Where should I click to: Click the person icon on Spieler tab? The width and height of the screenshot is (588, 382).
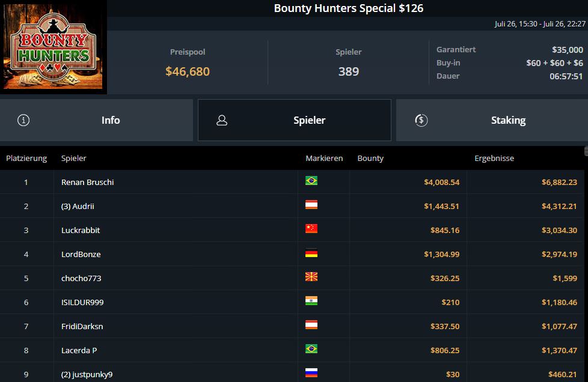pyautogui.click(x=222, y=120)
